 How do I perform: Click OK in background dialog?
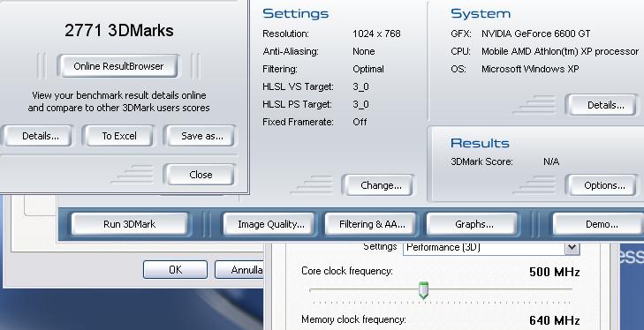tap(176, 270)
